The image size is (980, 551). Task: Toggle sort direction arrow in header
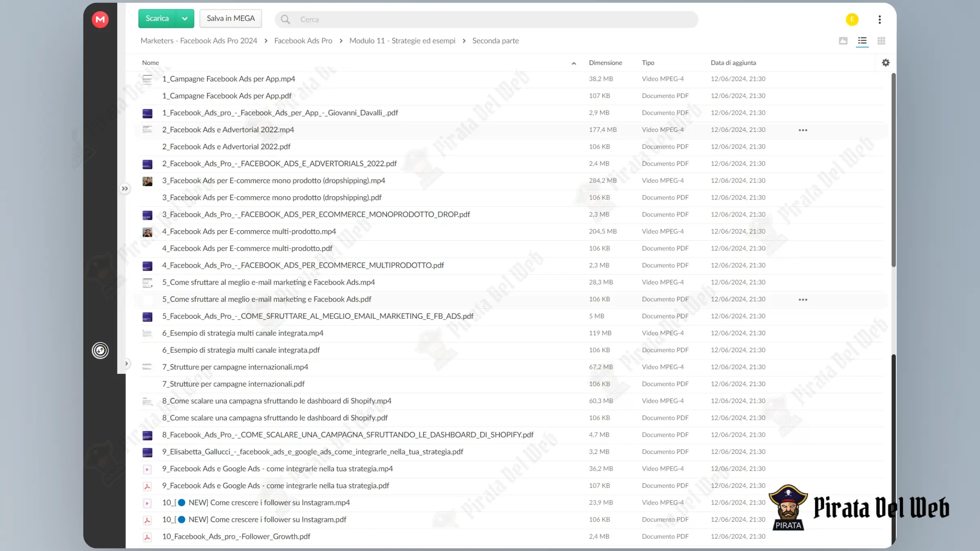(x=574, y=63)
